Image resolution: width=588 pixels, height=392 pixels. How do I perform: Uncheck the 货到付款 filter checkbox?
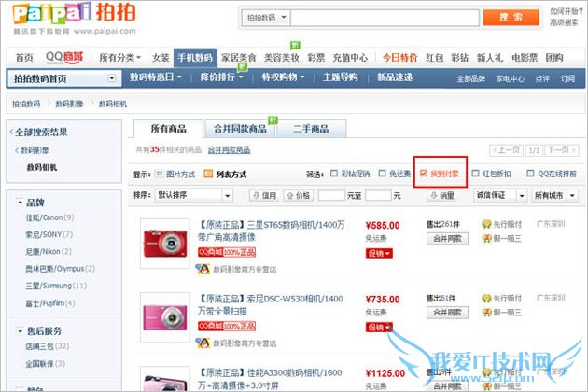(x=424, y=174)
